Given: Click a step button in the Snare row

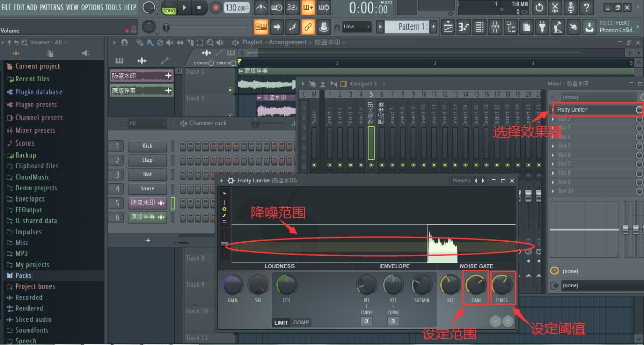Looking at the screenshot, I should coord(183,188).
